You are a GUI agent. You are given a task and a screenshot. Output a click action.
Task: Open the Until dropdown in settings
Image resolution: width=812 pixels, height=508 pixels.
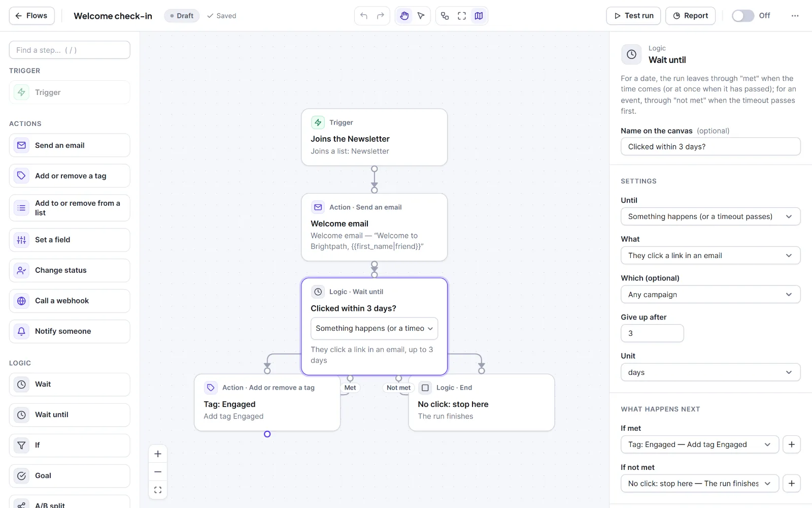click(x=710, y=216)
